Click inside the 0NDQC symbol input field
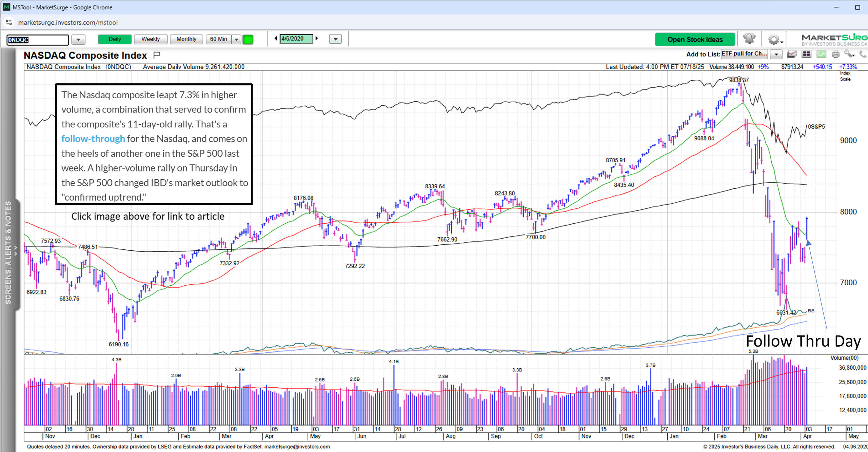The height and width of the screenshot is (452, 868). tap(37, 40)
